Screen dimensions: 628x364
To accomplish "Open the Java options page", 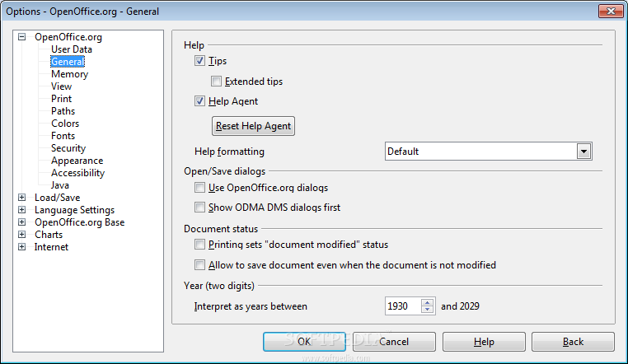I will [x=60, y=185].
